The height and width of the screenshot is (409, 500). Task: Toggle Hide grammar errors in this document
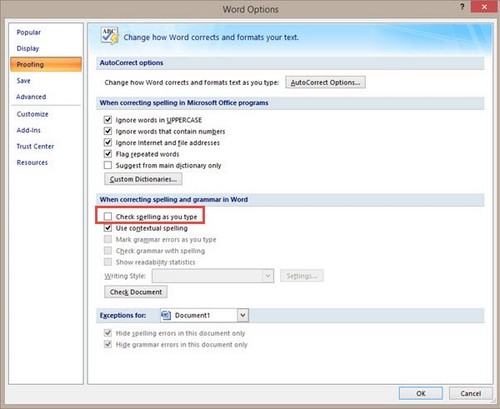(x=108, y=344)
